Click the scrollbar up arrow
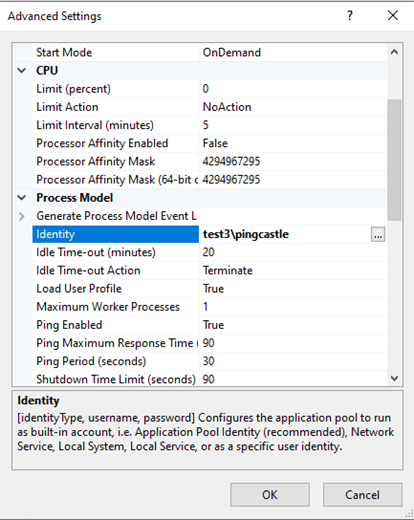 394,52
